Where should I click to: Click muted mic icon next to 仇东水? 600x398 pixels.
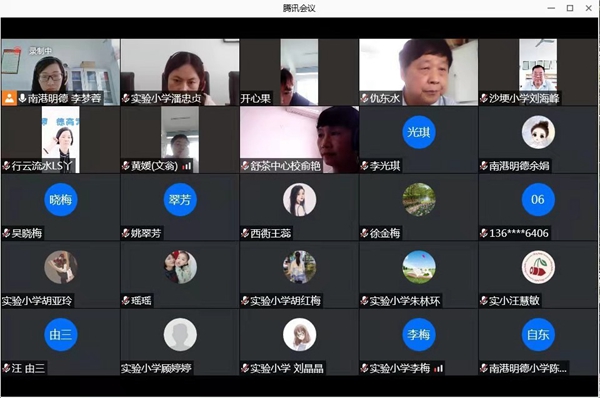tap(364, 99)
